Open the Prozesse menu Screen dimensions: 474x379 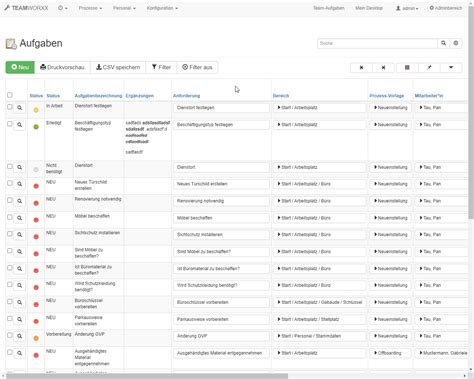tap(90, 8)
